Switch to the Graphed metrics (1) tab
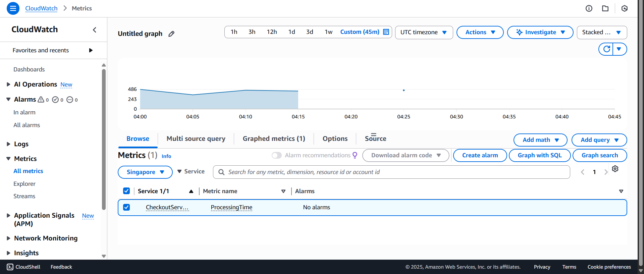 click(x=274, y=139)
